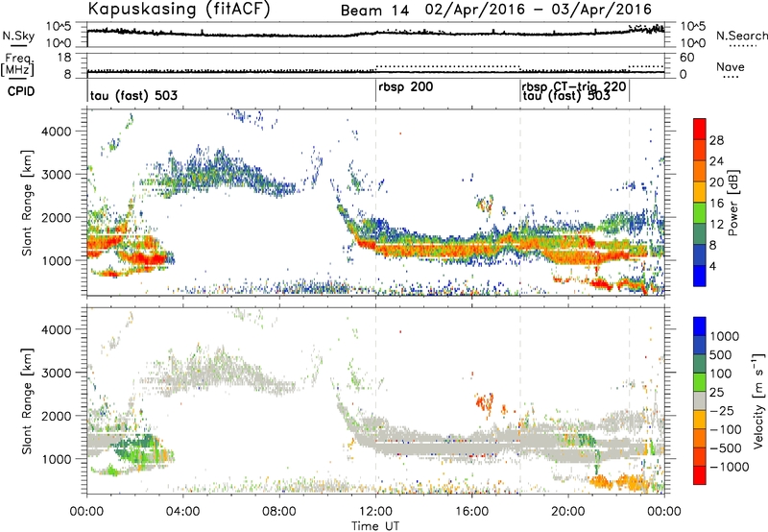The image size is (768, 532).
Task: Click the '18' frequency axis tick
Action: point(64,58)
